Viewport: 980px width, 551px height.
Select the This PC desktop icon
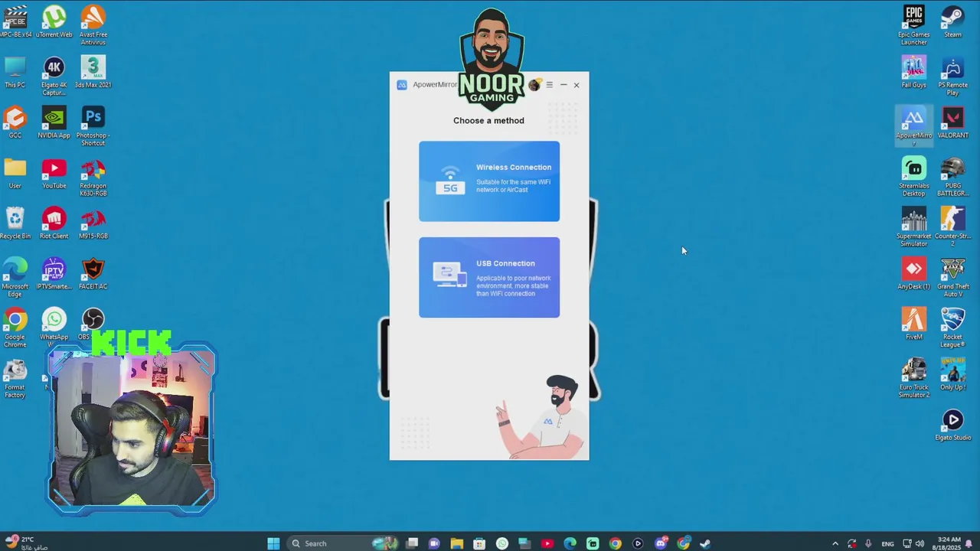click(x=15, y=72)
